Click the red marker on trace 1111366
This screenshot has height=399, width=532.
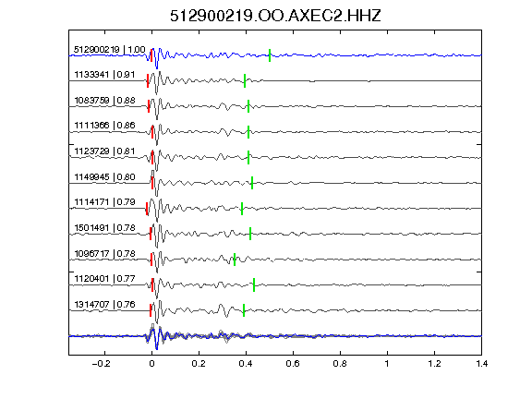[x=152, y=132]
